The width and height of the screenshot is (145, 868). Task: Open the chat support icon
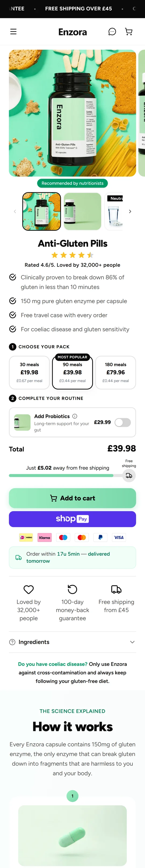[112, 32]
